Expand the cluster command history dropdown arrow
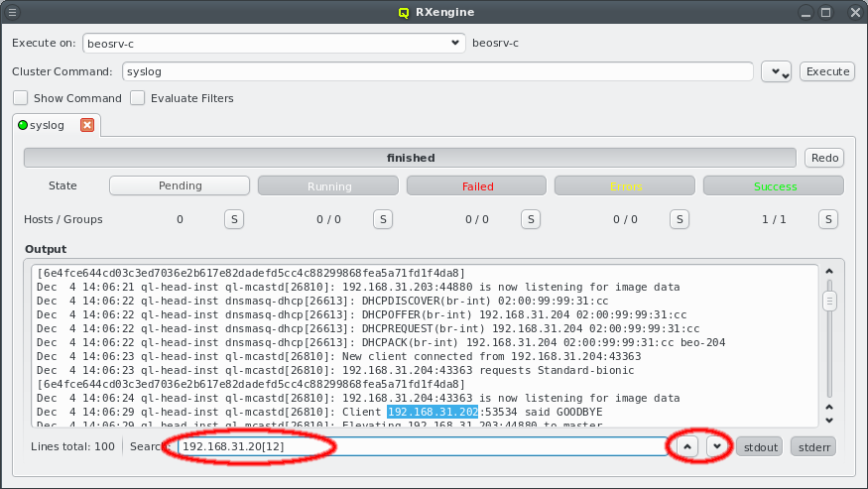This screenshot has height=489, width=868. click(776, 72)
